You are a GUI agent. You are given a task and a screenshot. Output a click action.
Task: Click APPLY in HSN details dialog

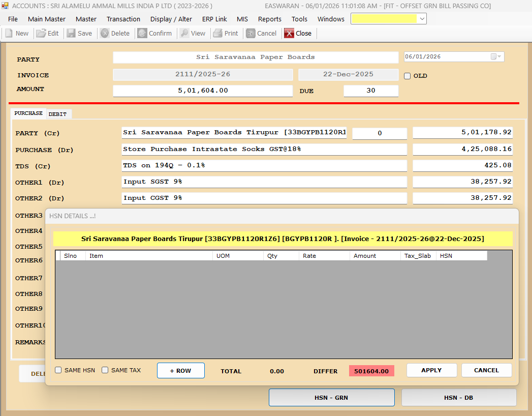[x=431, y=370]
